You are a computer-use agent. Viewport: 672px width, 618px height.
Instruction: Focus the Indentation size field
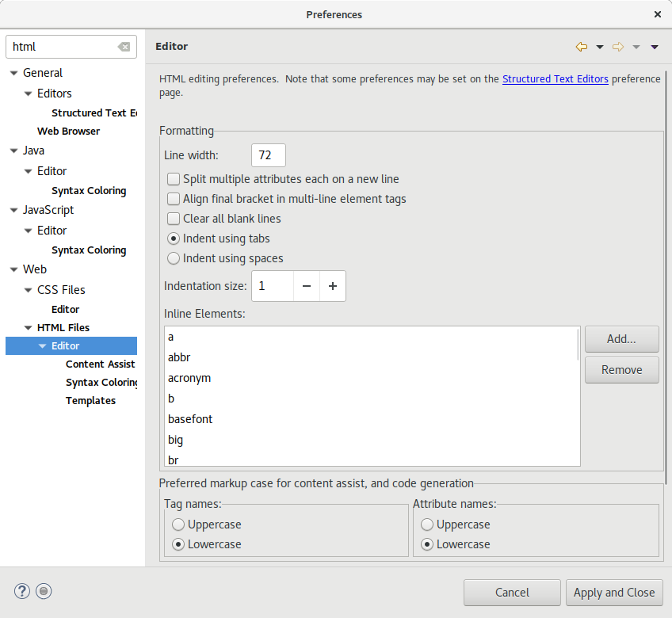pos(273,286)
